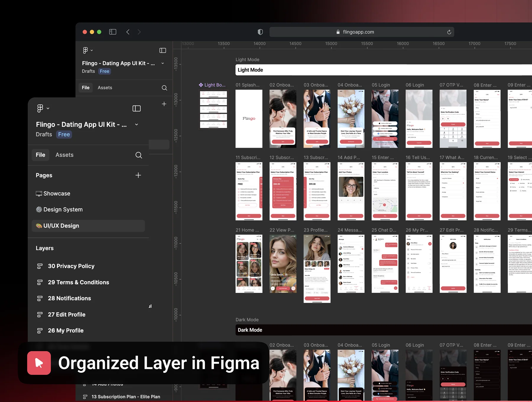Select 25 Chat Details frame

click(x=385, y=264)
